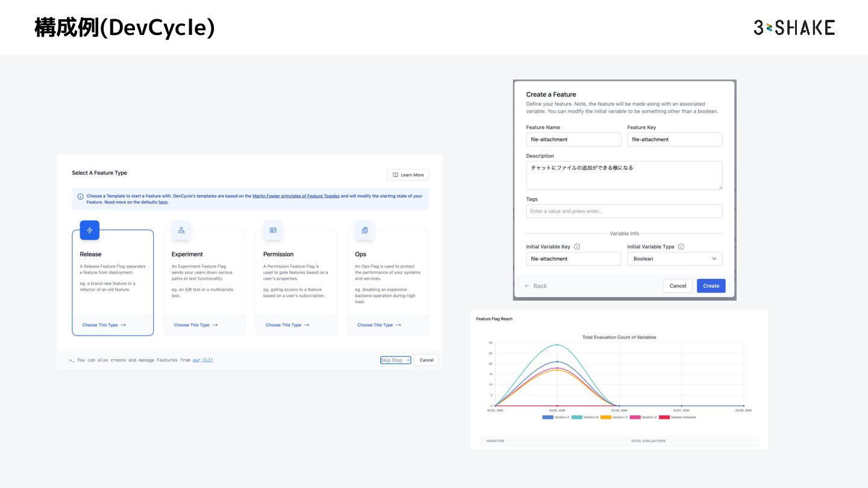868x488 pixels.
Task: Click the Description text area
Action: [x=624, y=175]
